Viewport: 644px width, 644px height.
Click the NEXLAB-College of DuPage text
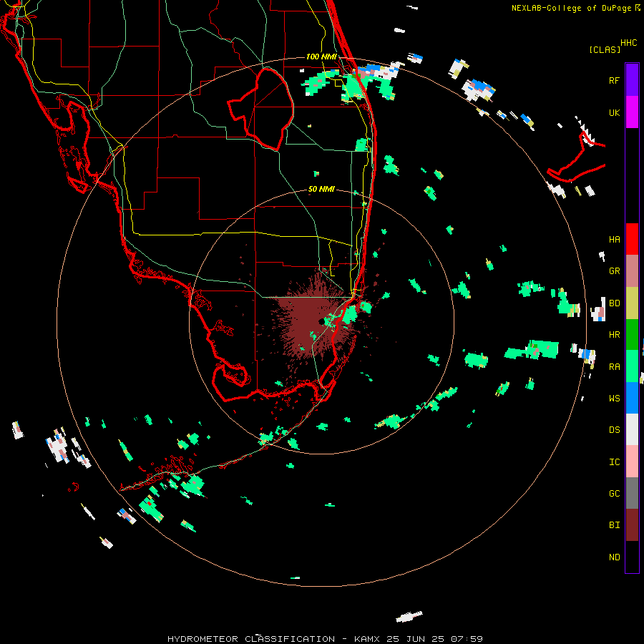[x=571, y=8]
